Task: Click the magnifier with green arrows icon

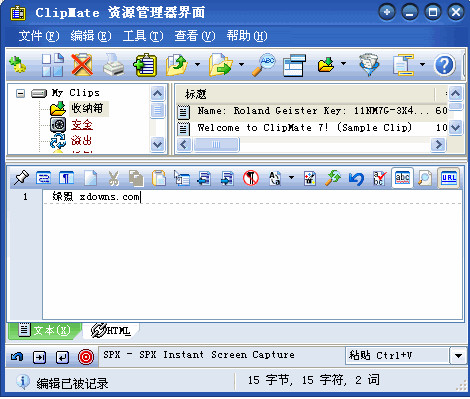Action: 333,178
